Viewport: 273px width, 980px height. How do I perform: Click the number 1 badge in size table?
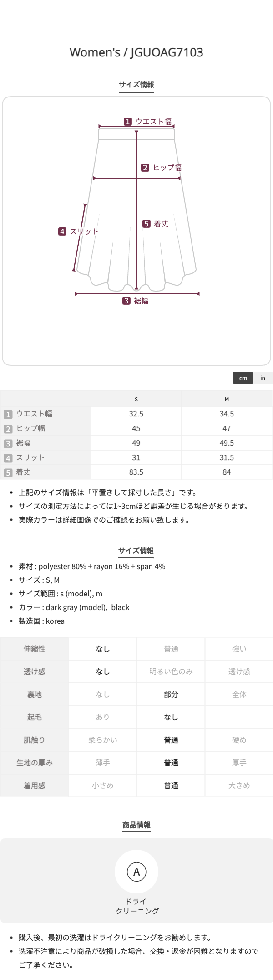coord(8,414)
